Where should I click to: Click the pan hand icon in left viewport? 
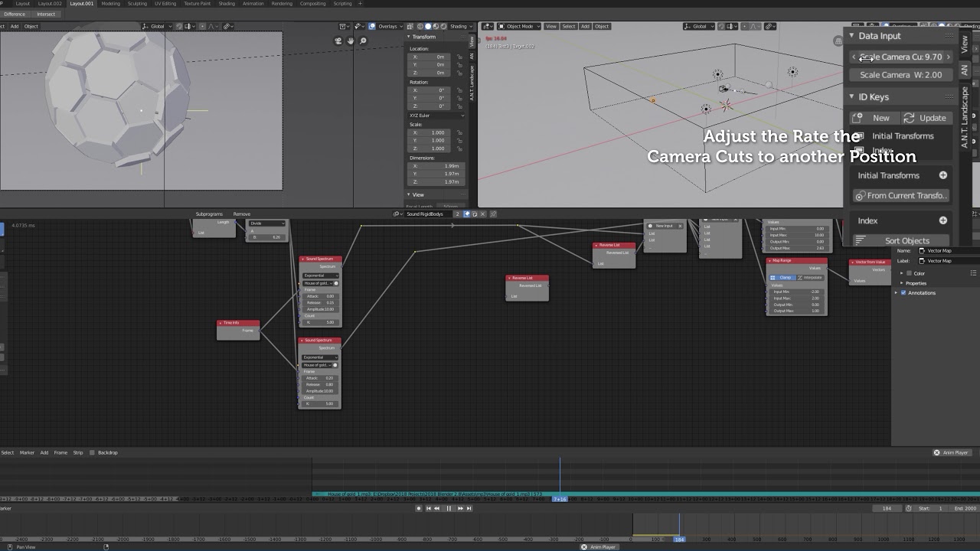click(x=351, y=41)
